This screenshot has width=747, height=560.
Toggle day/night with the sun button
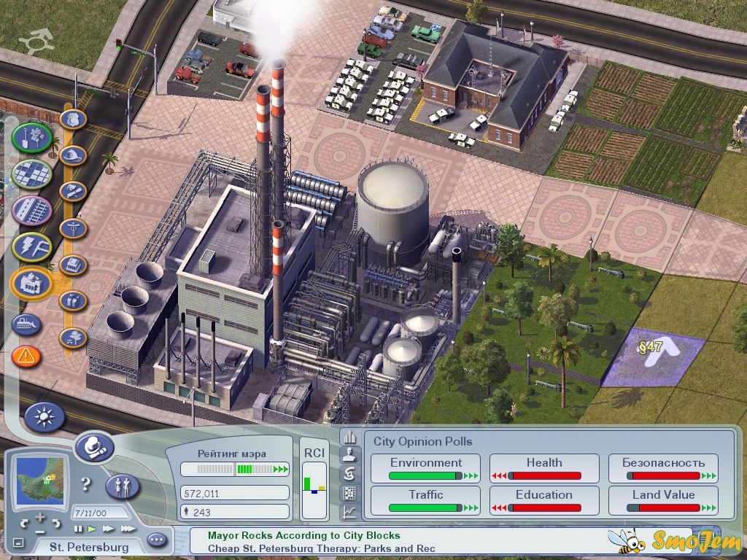click(x=44, y=418)
